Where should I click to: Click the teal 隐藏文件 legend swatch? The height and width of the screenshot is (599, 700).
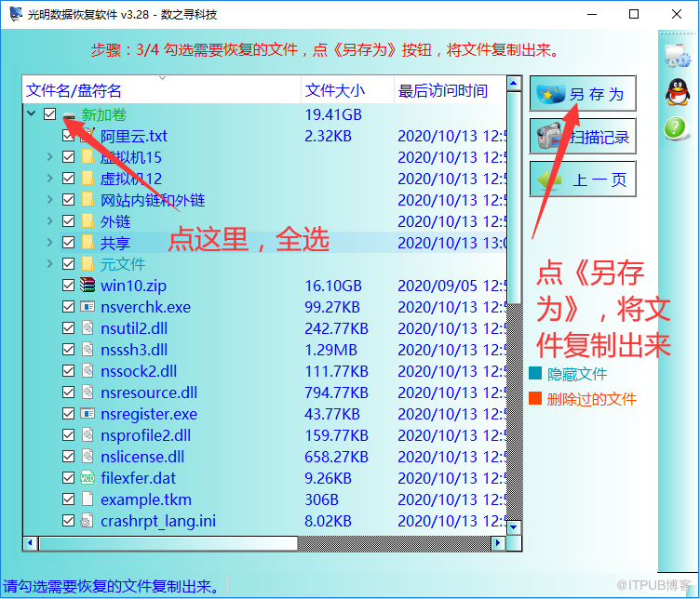(535, 373)
